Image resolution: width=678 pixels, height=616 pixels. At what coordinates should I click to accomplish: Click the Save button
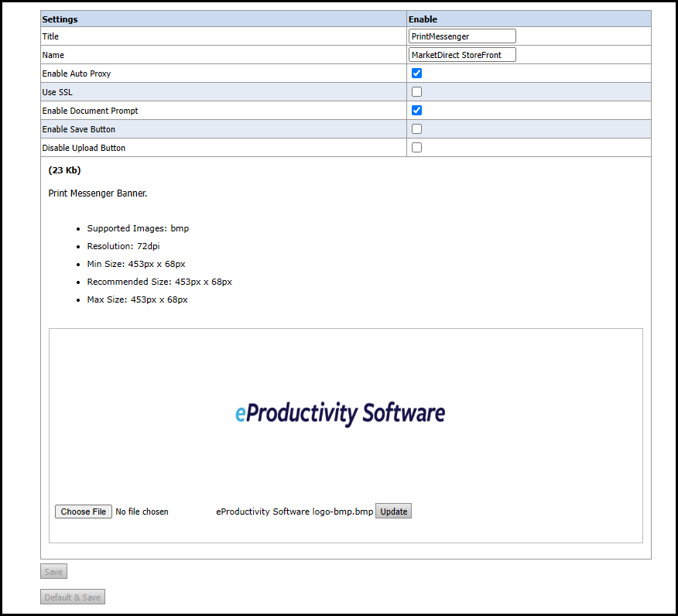tap(53, 572)
